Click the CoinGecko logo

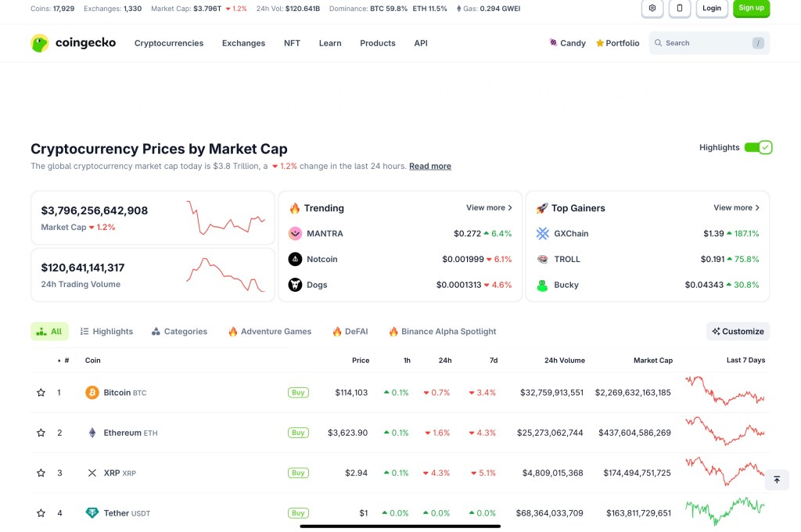(x=73, y=43)
